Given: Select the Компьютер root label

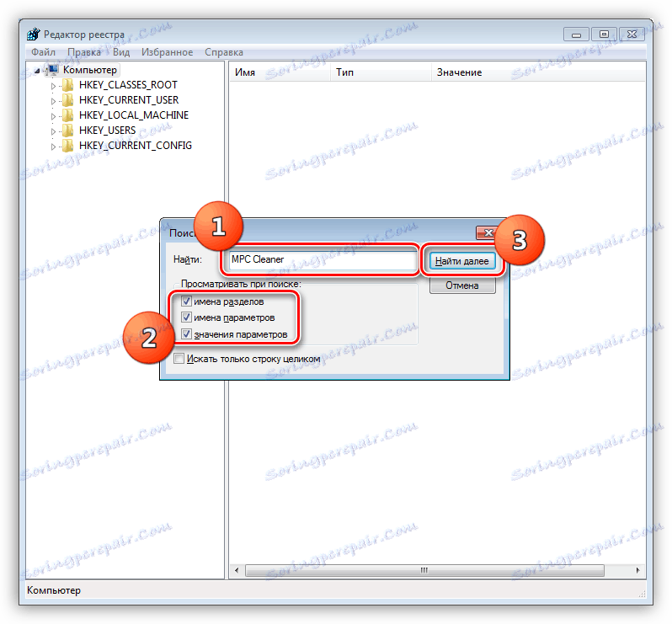Looking at the screenshot, I should (90, 70).
